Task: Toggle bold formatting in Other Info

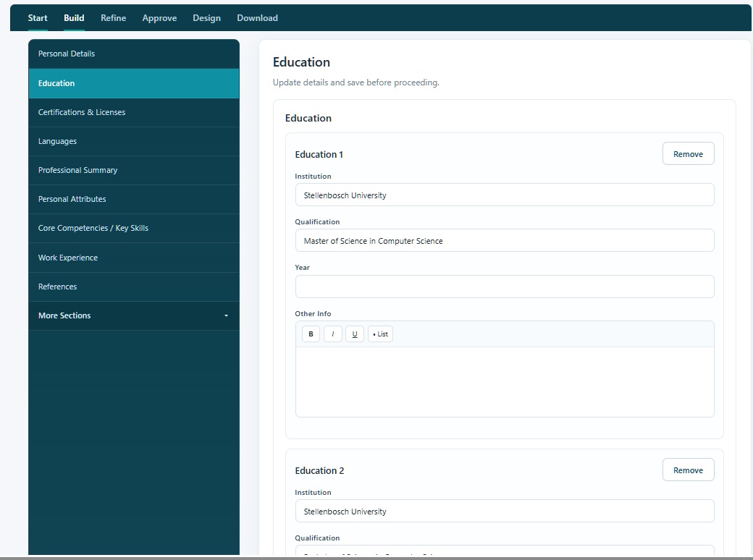Action: [311, 334]
